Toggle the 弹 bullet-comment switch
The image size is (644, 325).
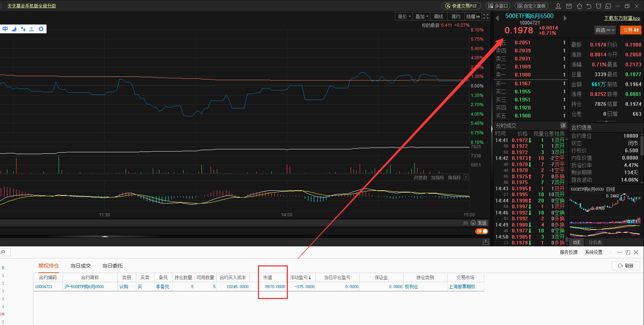point(482,231)
